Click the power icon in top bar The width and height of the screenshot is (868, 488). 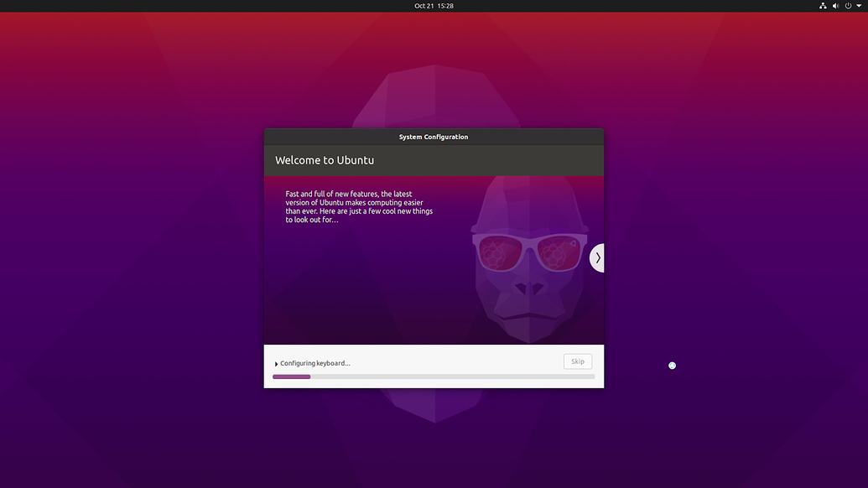point(848,6)
